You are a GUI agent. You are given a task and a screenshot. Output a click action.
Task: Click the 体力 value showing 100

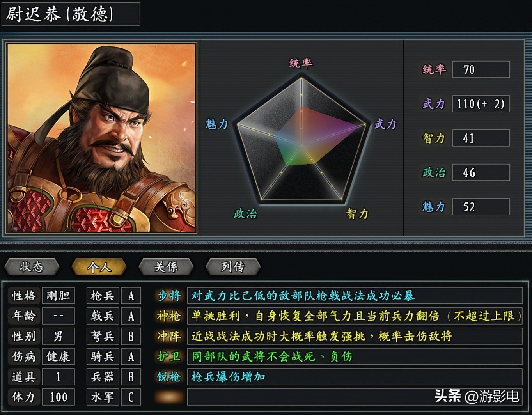tap(58, 397)
